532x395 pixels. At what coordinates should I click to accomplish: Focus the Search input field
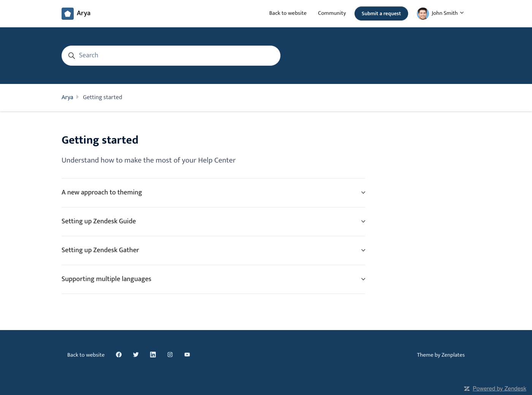click(x=175, y=55)
